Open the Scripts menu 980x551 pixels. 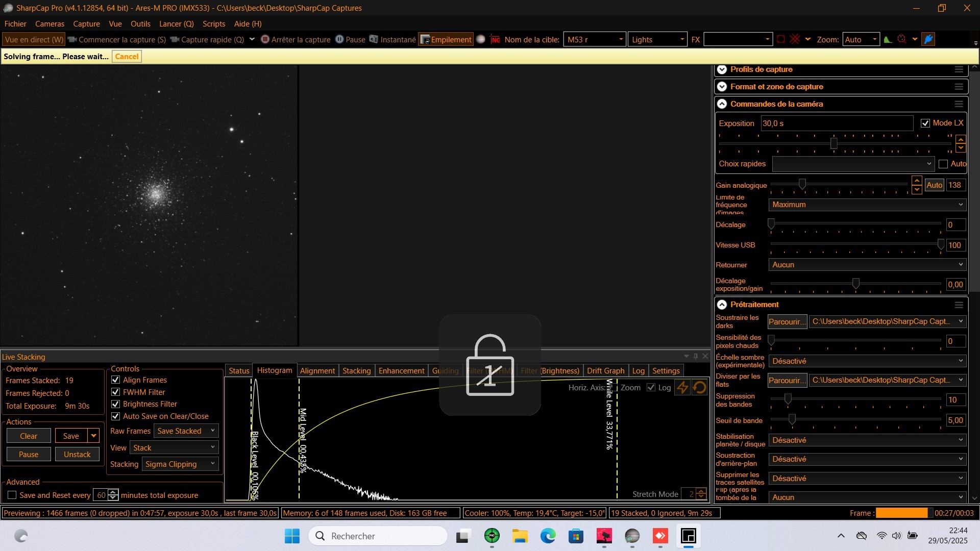pos(214,23)
